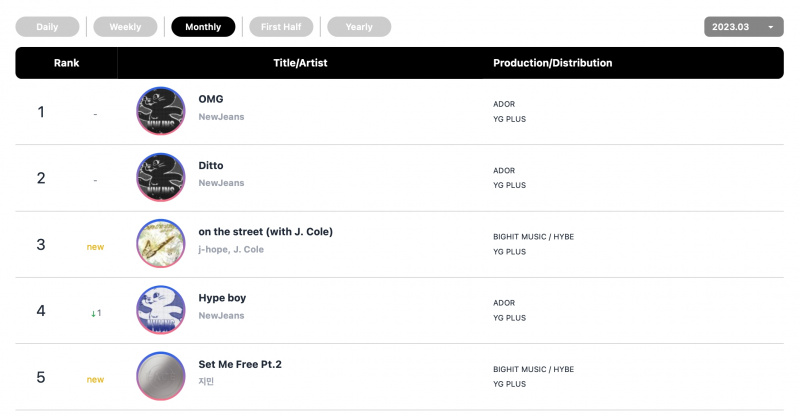The image size is (800, 416).
Task: Click the Rank column header
Action: click(x=66, y=63)
